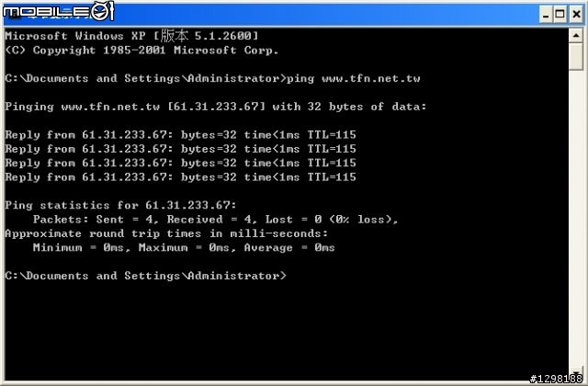Click the scrollbar down arrow
Image resolution: width=588 pixels, height=386 pixels.
(576, 373)
